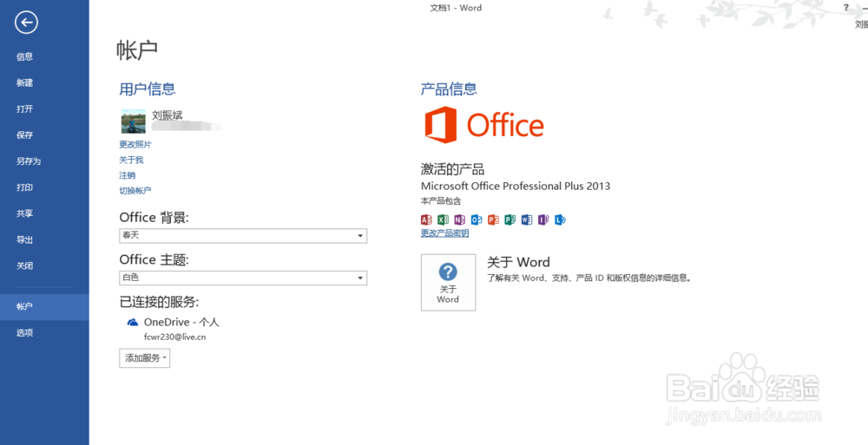Click the OneDrive cloud icon
Image resolution: width=868 pixels, height=445 pixels.
(133, 322)
